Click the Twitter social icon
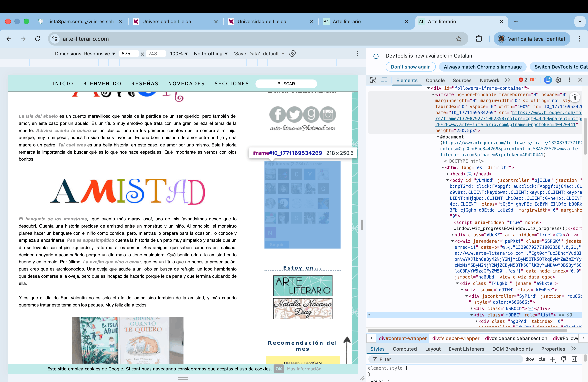 pyautogui.click(x=294, y=115)
